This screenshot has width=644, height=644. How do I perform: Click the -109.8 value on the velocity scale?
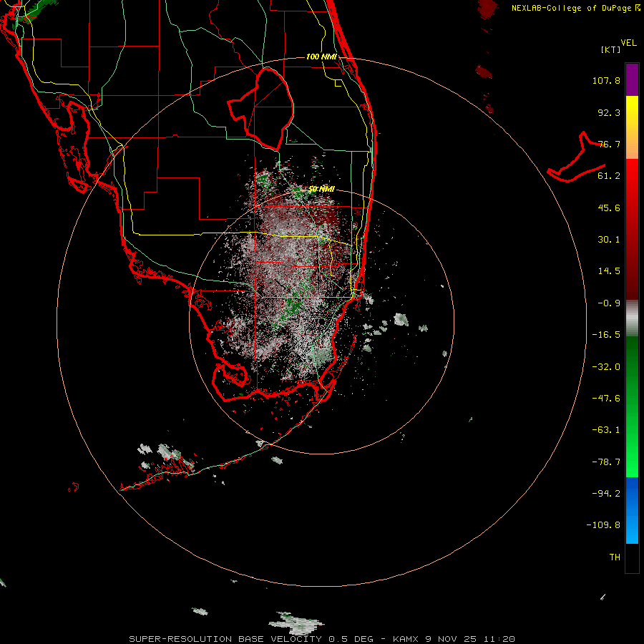603,525
